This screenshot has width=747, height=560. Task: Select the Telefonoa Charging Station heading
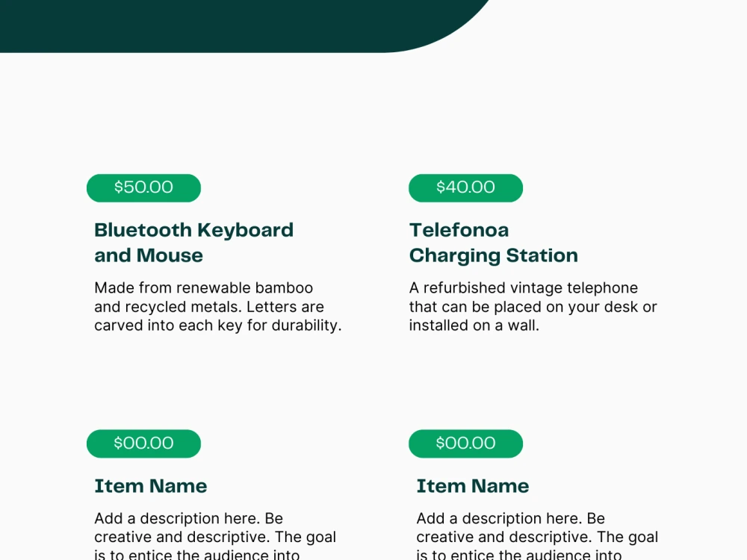point(494,243)
